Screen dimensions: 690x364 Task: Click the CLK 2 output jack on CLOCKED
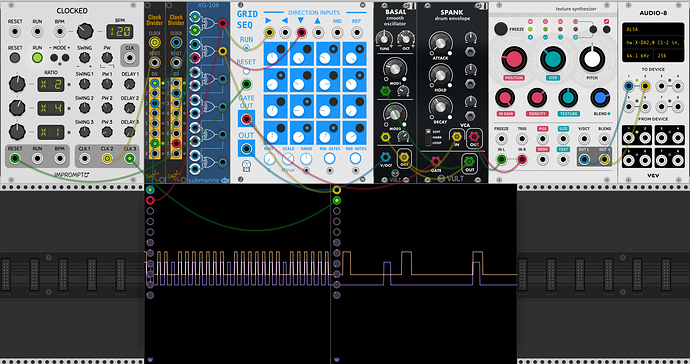pyautogui.click(x=107, y=159)
